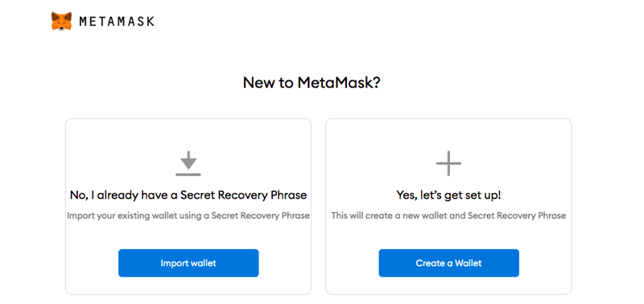Click "Secret Recovery Phrase" in import card title
This screenshot has height=304, width=644.
244,195
